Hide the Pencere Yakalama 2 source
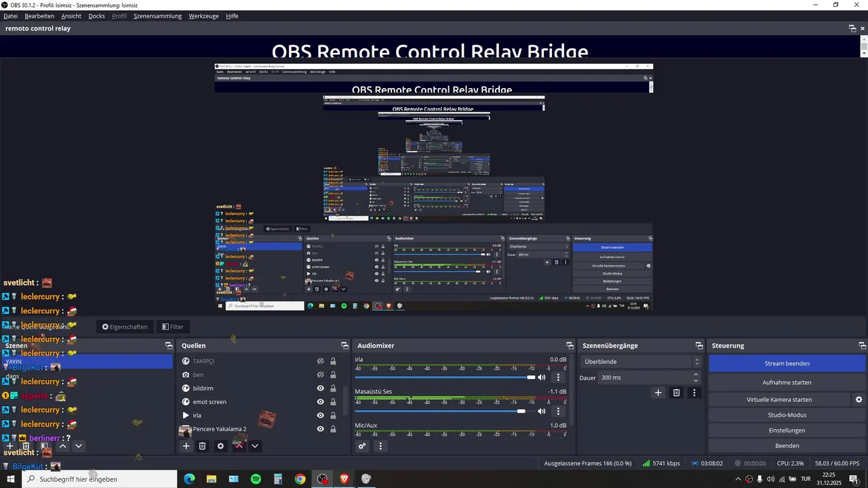 [321, 429]
